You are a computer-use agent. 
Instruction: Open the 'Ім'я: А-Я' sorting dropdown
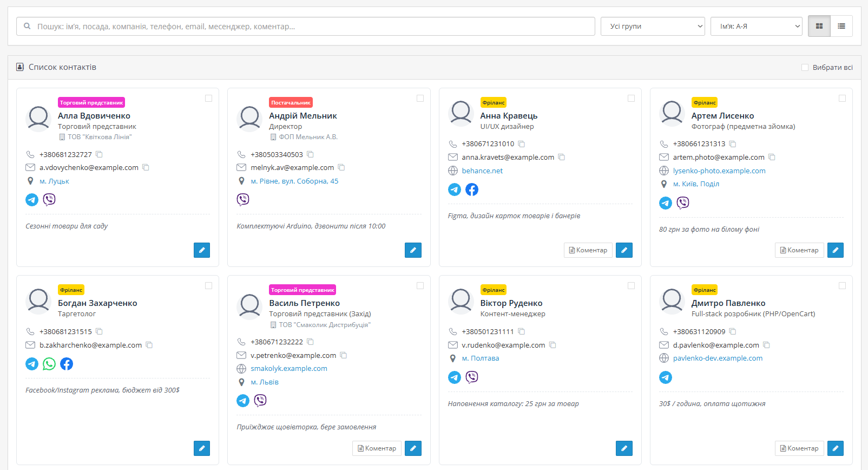pyautogui.click(x=757, y=26)
